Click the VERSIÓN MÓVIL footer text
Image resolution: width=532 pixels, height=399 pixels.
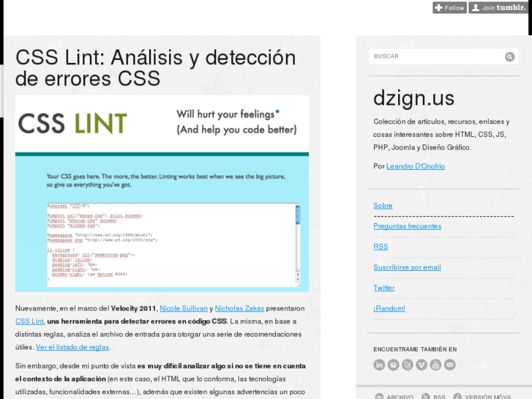tap(488, 397)
